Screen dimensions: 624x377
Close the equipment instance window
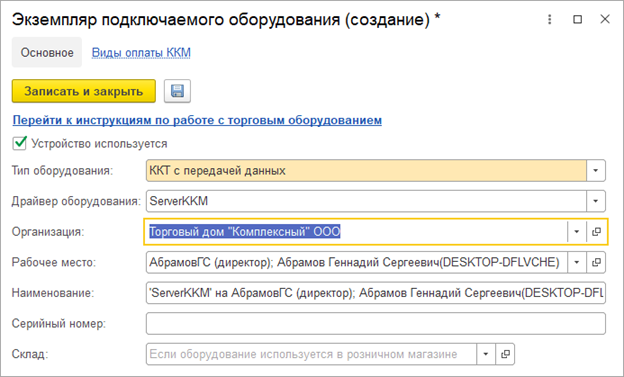tap(605, 19)
